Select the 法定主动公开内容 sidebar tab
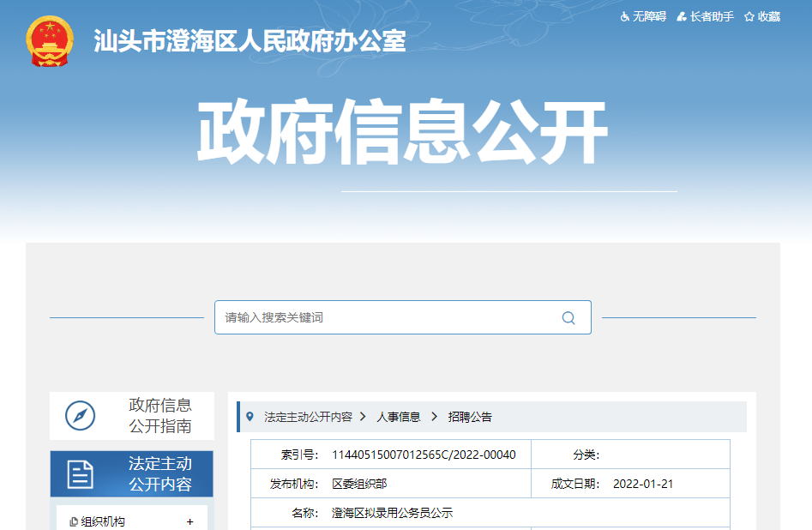812x530 pixels. point(159,474)
